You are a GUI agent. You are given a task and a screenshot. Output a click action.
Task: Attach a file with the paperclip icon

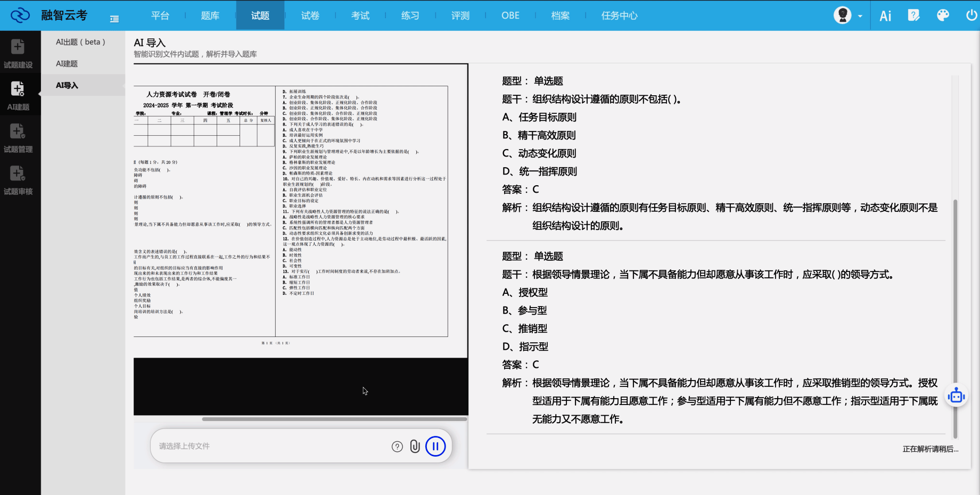point(415,446)
